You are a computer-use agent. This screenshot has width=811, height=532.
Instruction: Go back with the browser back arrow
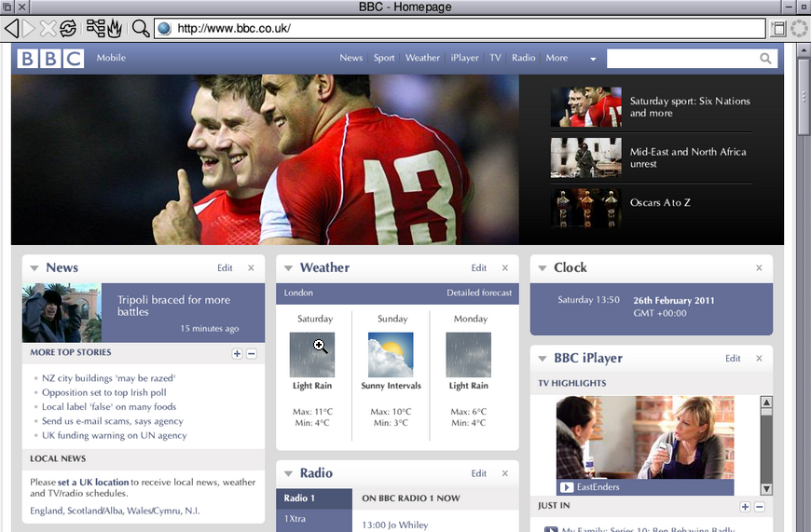pos(11,28)
